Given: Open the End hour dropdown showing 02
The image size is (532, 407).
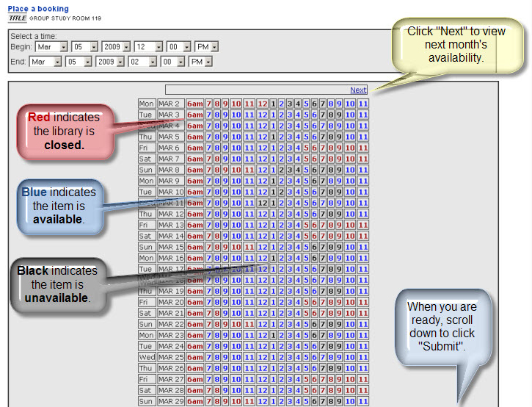Looking at the screenshot, I should click(x=142, y=62).
